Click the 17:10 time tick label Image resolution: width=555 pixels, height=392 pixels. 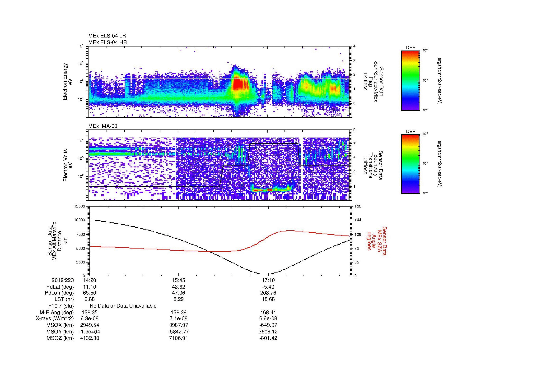tap(268, 280)
